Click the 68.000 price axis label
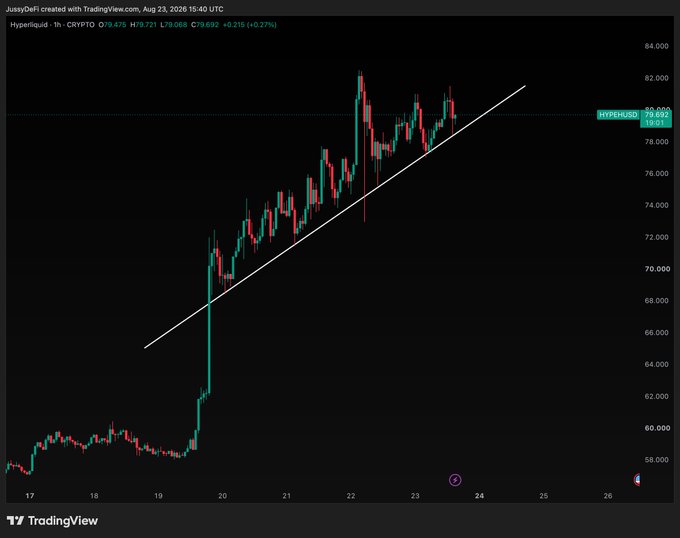This screenshot has width=680, height=538. (x=657, y=300)
